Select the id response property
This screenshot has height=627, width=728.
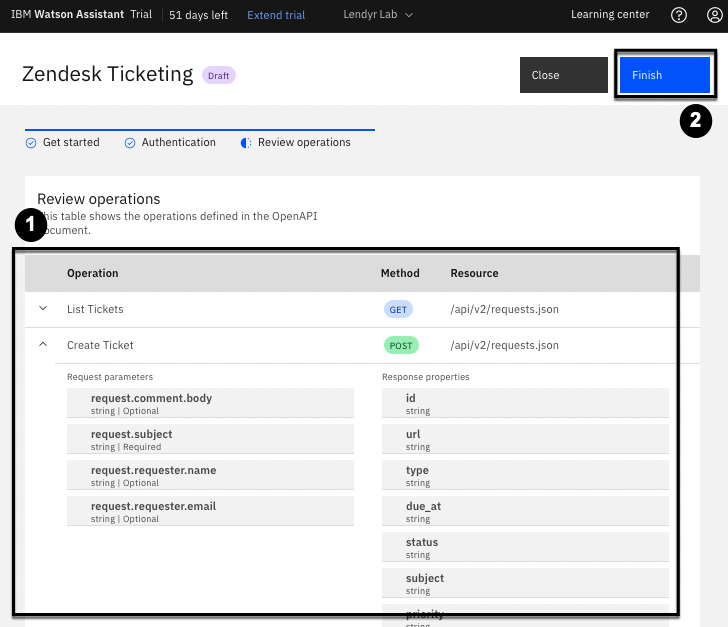pyautogui.click(x=526, y=403)
